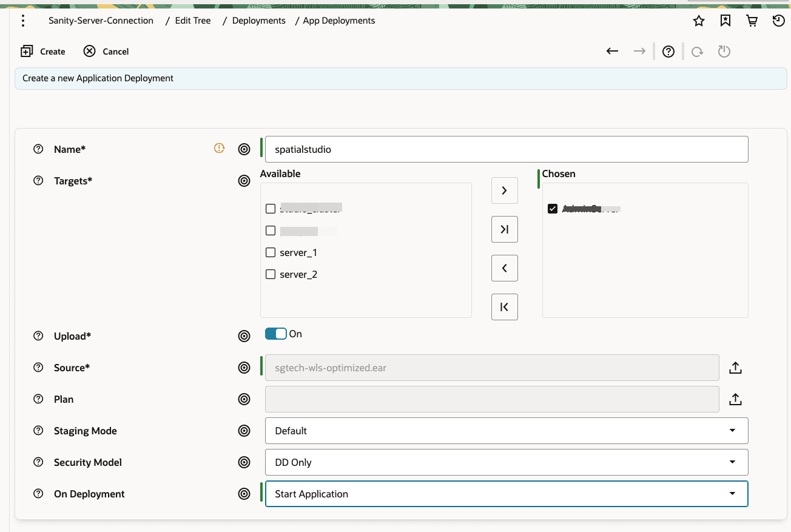
Task: Click the Create button
Action: pyautogui.click(x=43, y=52)
